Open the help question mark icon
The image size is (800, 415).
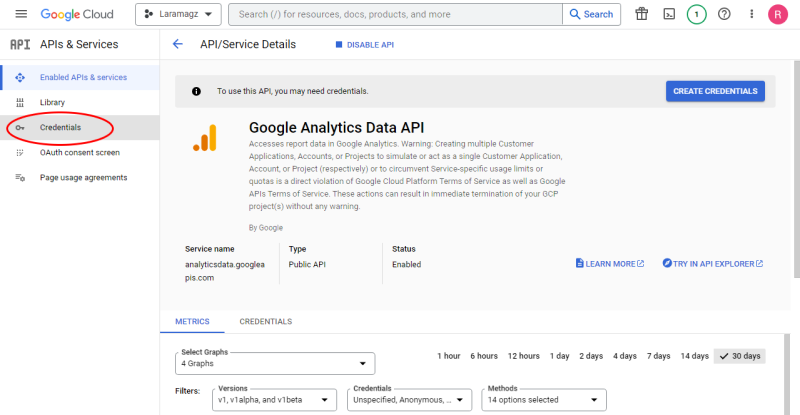point(724,14)
